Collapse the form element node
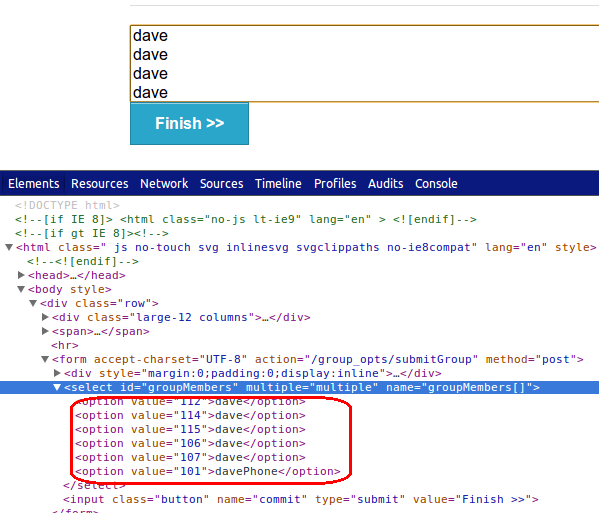 (x=45, y=359)
